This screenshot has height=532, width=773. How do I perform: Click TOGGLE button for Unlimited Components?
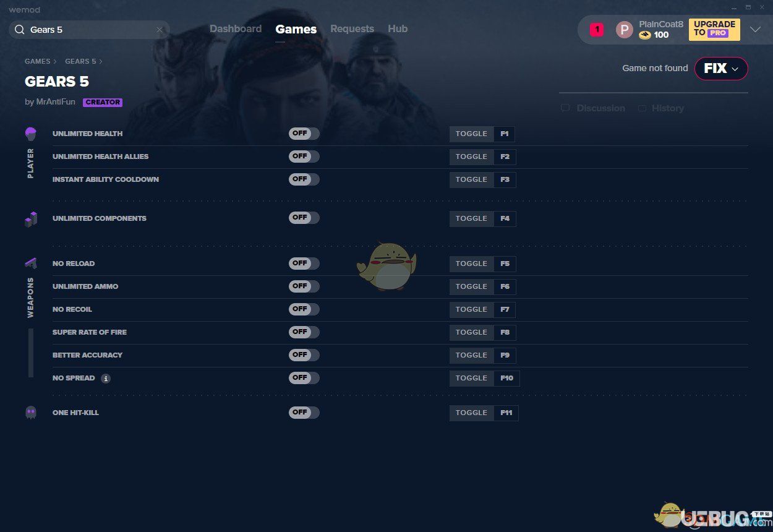pyautogui.click(x=472, y=218)
